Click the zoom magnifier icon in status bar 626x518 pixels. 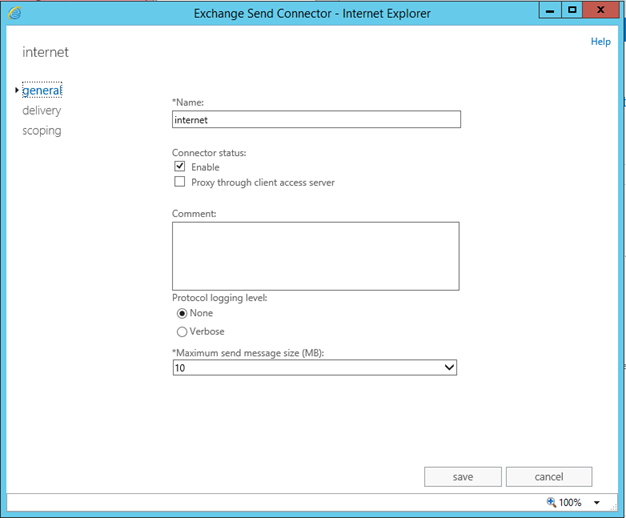click(551, 502)
